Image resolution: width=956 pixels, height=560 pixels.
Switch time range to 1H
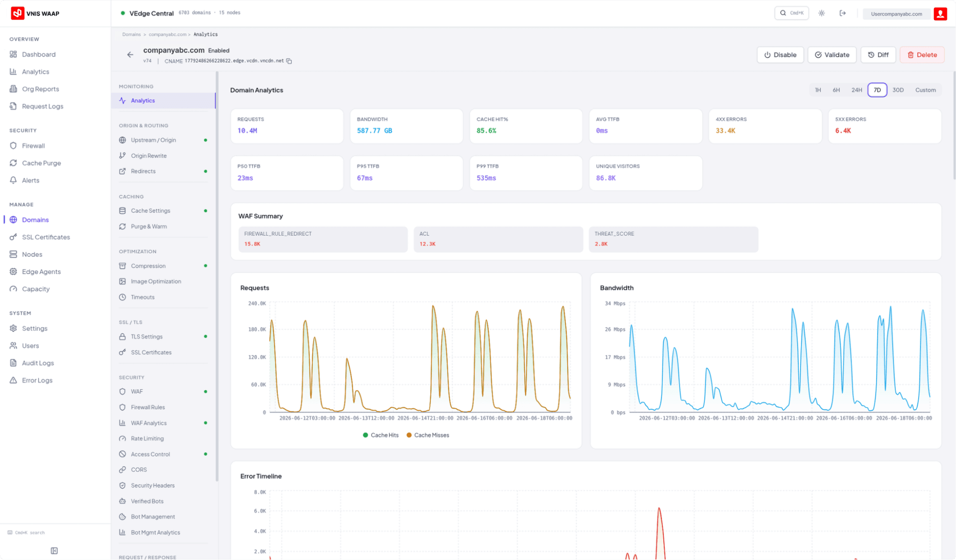(x=818, y=90)
